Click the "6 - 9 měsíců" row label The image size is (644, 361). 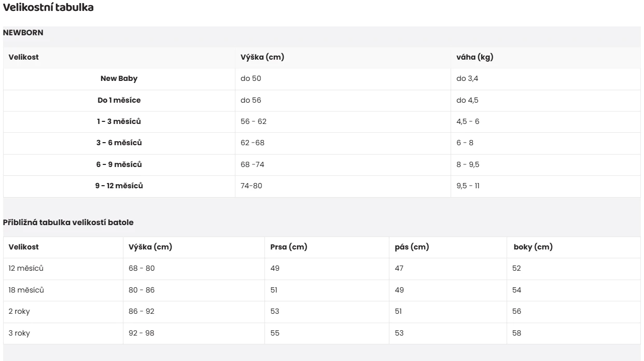[119, 164]
